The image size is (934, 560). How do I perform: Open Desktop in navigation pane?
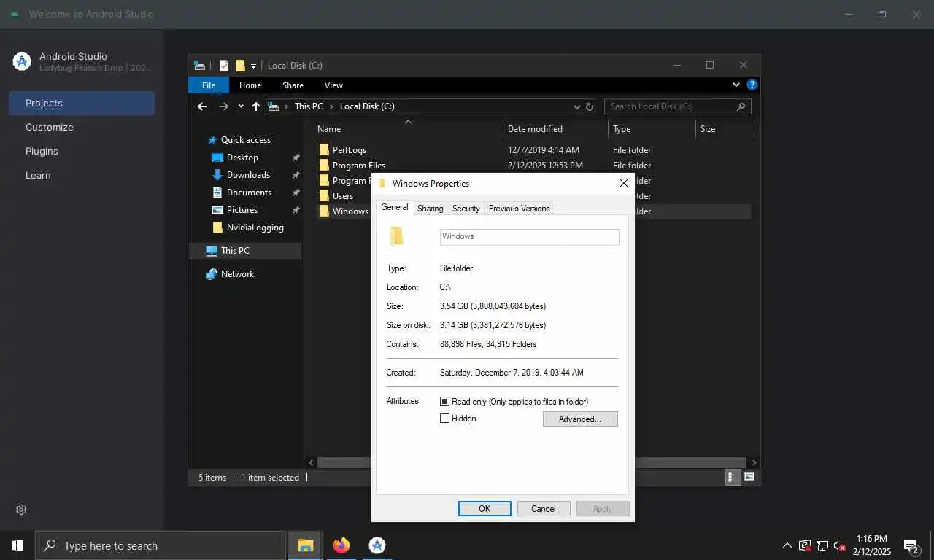[x=242, y=157]
